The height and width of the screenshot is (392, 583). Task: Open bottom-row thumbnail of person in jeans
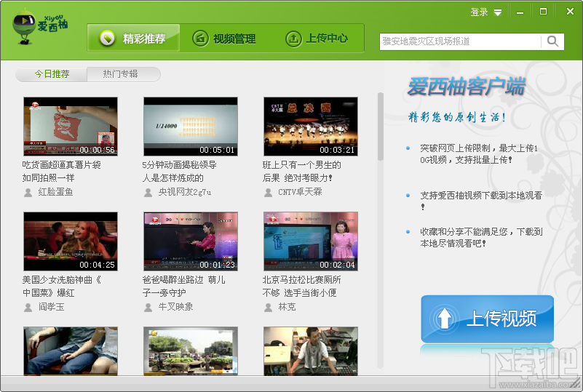(71, 351)
